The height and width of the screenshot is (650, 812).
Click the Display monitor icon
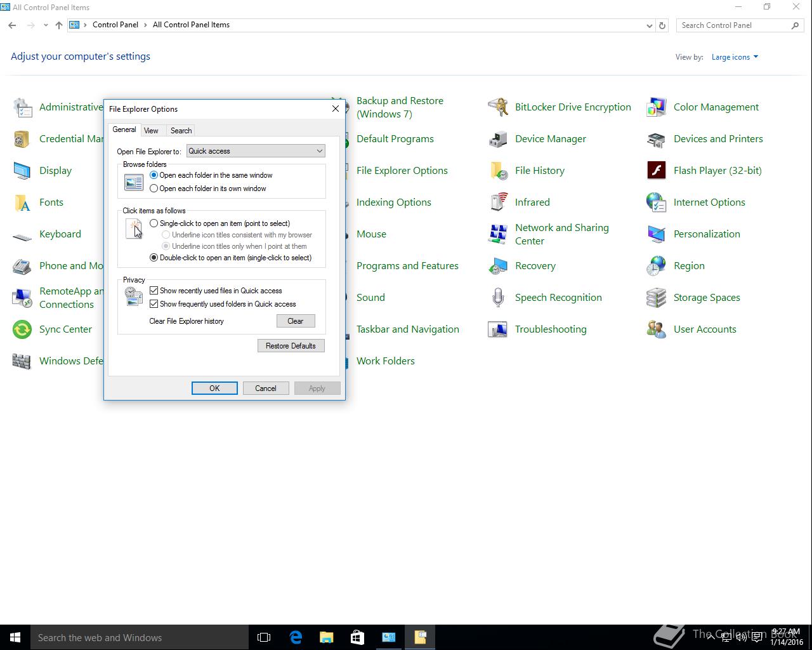point(22,171)
